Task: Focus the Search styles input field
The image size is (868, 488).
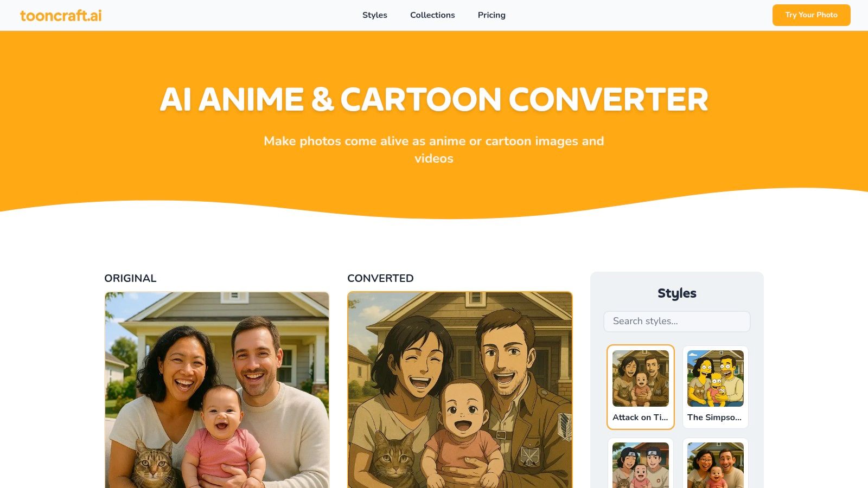Action: pyautogui.click(x=677, y=321)
